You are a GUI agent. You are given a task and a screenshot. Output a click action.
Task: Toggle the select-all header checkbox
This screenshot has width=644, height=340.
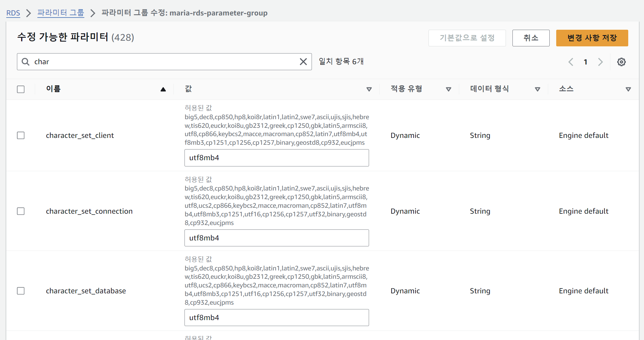pyautogui.click(x=21, y=89)
